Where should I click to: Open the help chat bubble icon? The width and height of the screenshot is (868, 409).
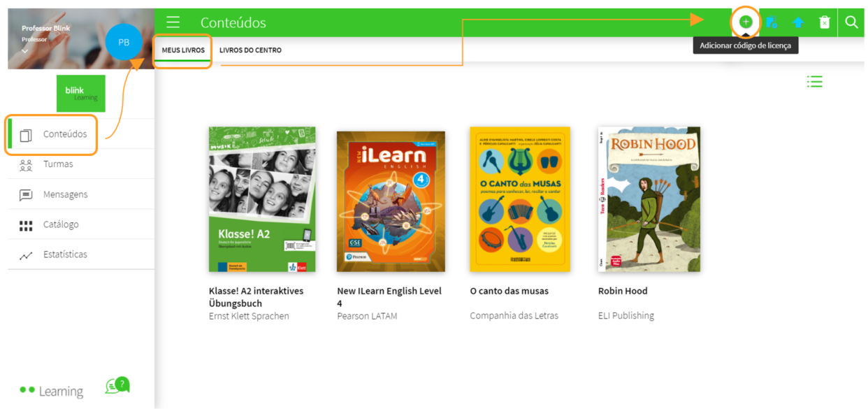[117, 385]
